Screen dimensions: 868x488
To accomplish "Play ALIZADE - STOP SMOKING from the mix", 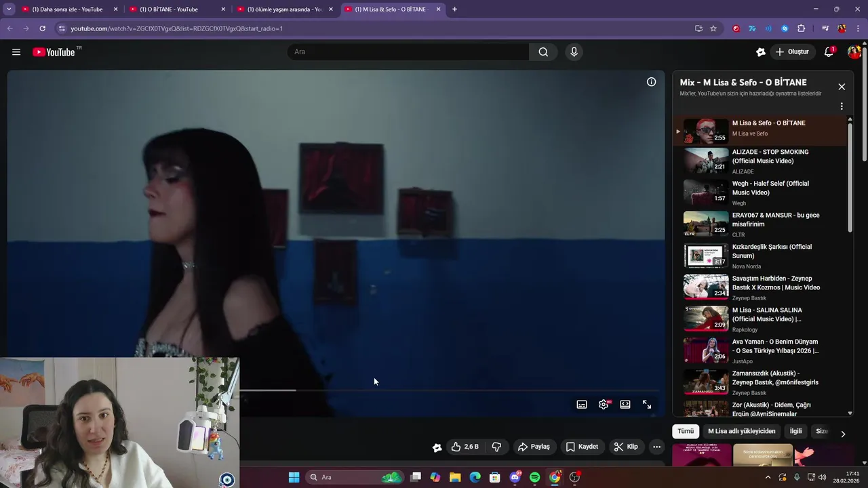I will point(759,161).
